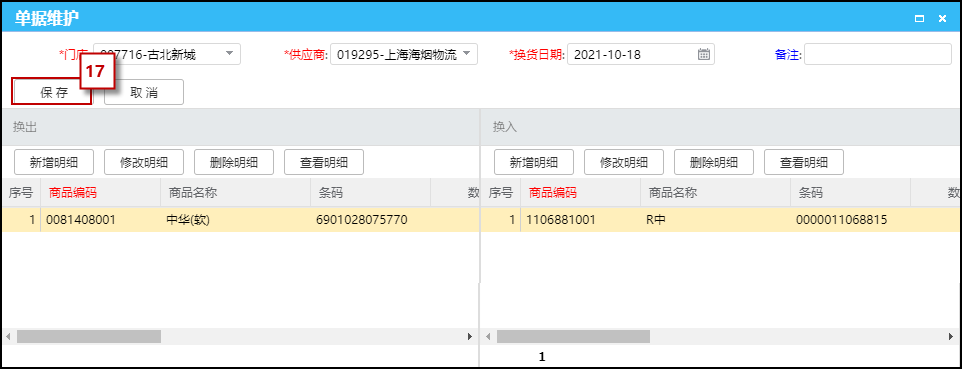Select cell 0081408001 in 换出 grid
Screen dimensions: 962x369
point(101,220)
